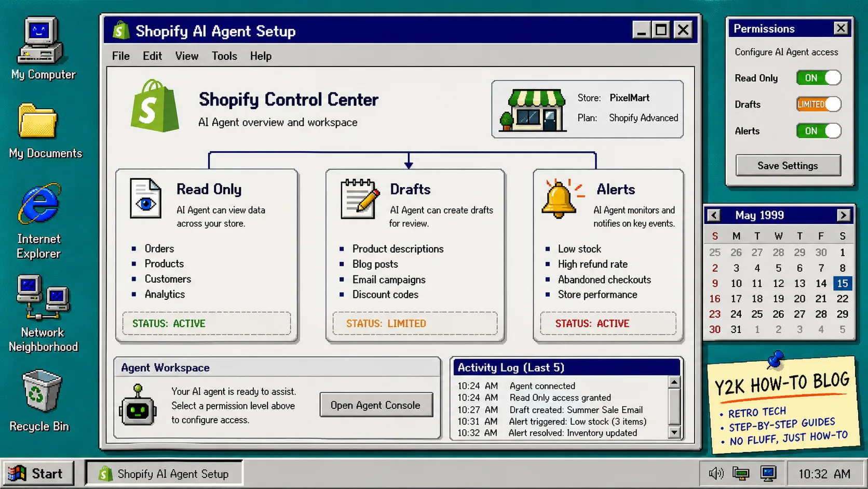Viewport: 868px width, 489px height.
Task: Select the Alerts bell icon
Action: coord(562,199)
